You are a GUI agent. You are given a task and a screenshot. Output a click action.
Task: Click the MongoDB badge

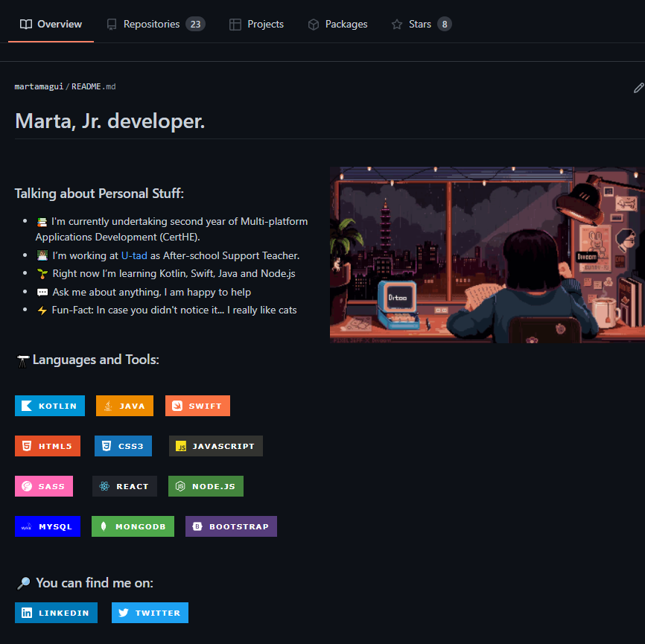click(133, 526)
